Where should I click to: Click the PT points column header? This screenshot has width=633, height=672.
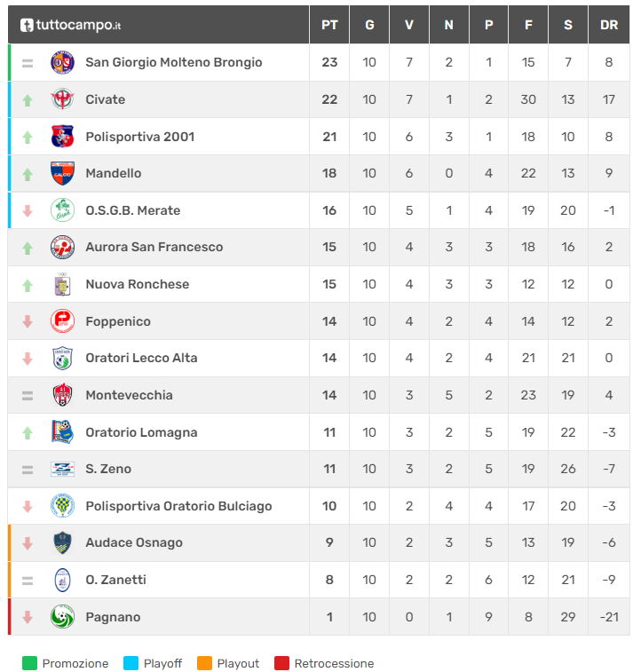[329, 25]
